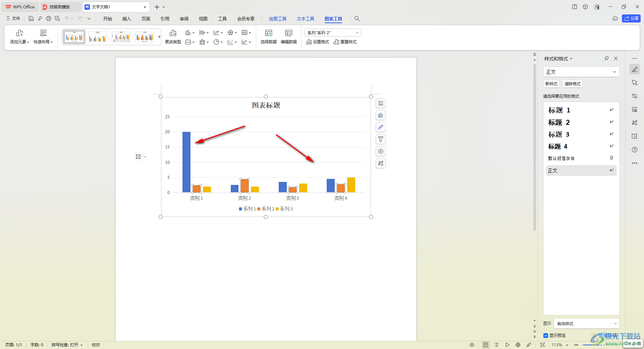Open Quick Layout (快速布局) options
644x349 pixels.
[43, 37]
